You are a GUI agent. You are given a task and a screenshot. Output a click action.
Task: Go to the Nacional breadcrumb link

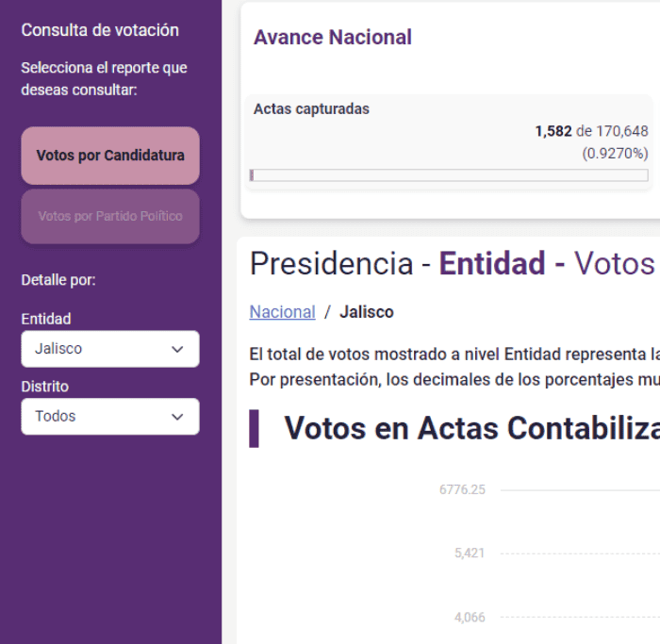(282, 312)
